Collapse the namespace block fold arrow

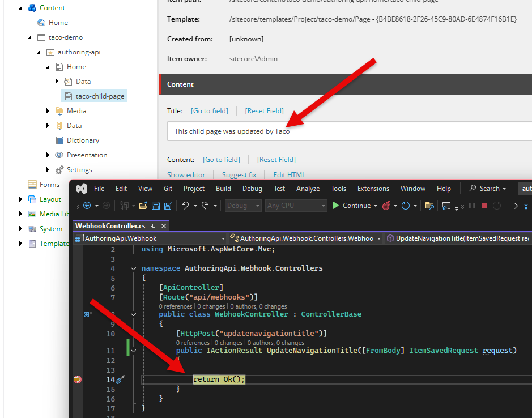[133, 268]
